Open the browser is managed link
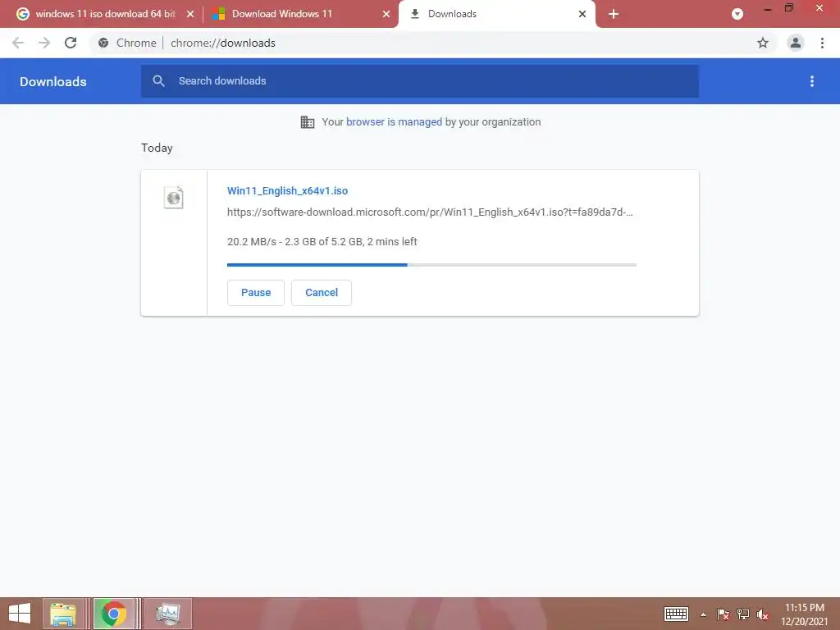The width and height of the screenshot is (840, 630). 395,122
